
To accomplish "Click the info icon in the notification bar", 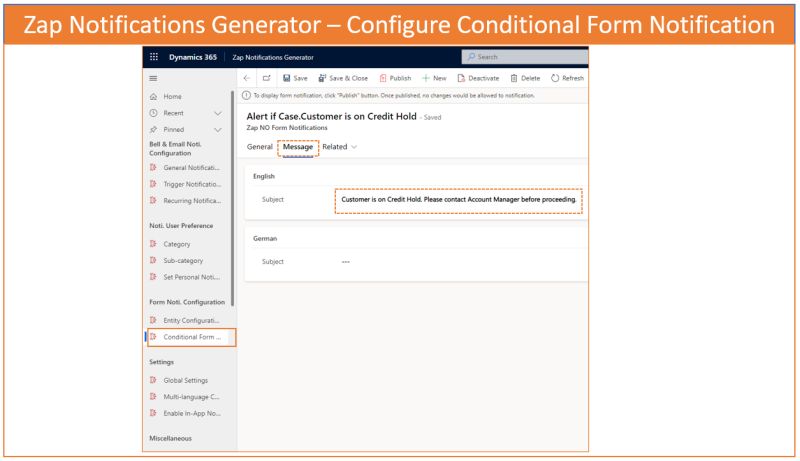I will (246, 95).
